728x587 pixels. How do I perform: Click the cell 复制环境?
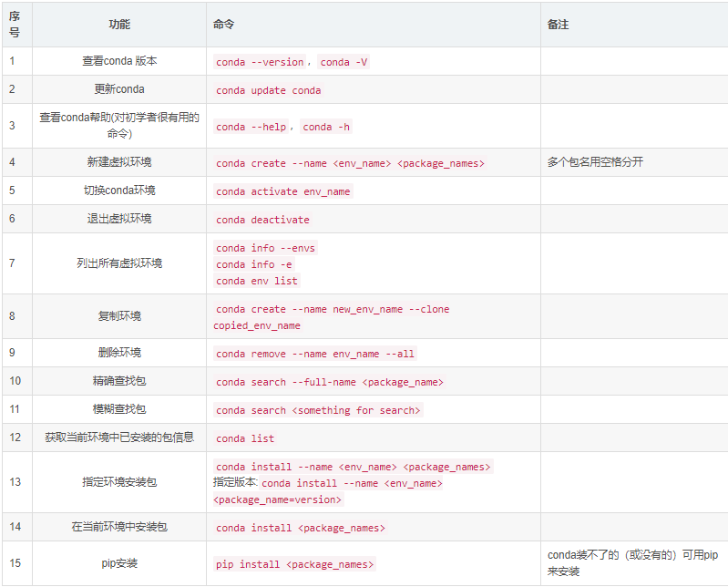point(119,316)
